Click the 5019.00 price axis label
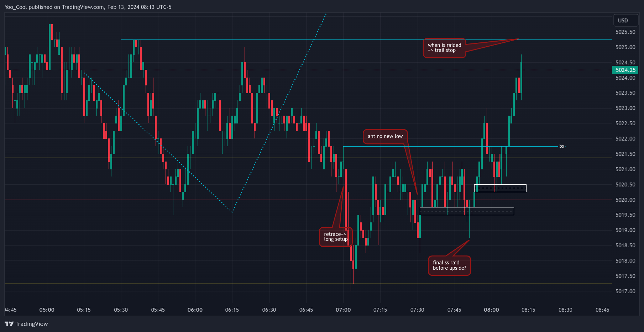The height and width of the screenshot is (332, 644). [x=625, y=230]
